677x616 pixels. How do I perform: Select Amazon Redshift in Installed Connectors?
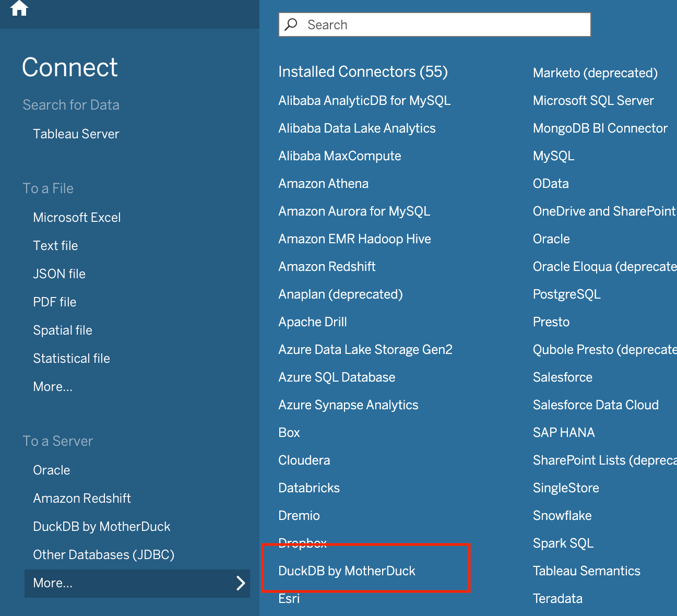[x=327, y=267]
